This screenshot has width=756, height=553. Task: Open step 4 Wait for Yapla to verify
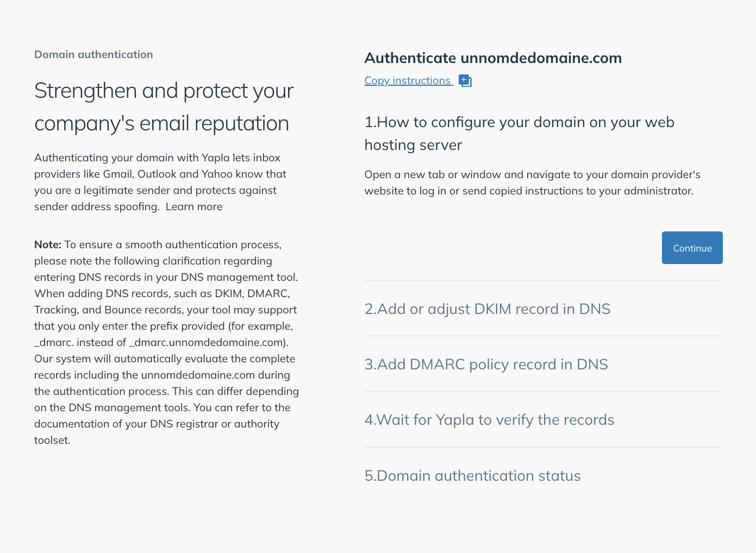[x=489, y=420]
